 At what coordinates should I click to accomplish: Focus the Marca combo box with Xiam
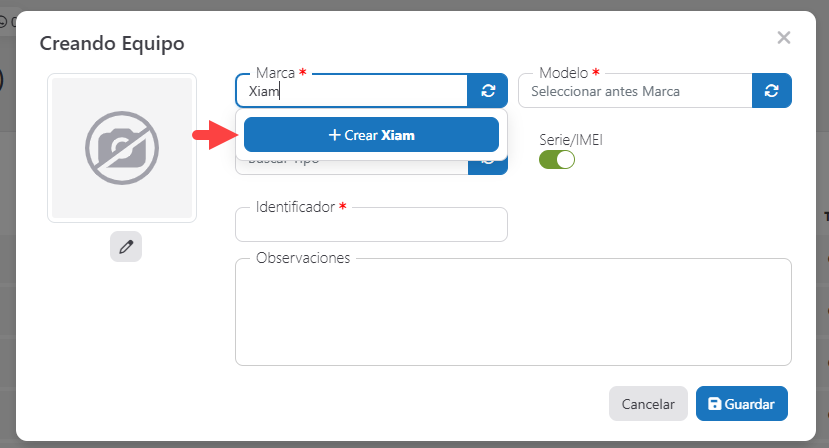click(x=352, y=91)
